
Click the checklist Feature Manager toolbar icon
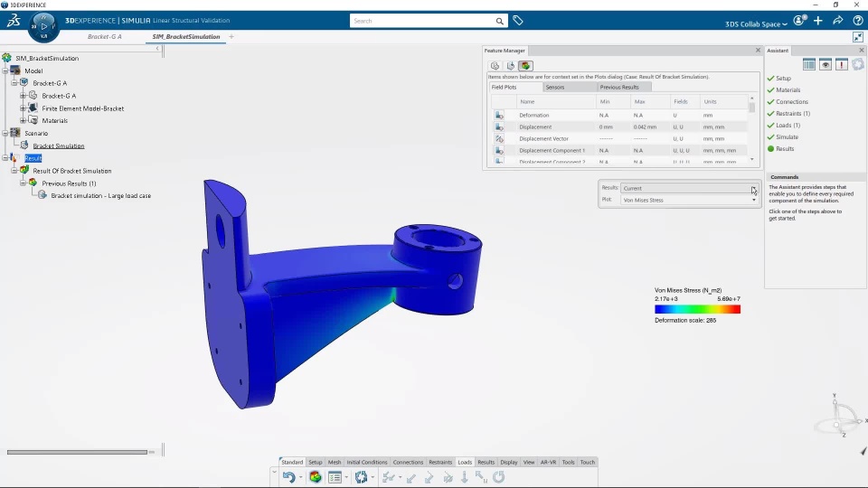click(335, 477)
